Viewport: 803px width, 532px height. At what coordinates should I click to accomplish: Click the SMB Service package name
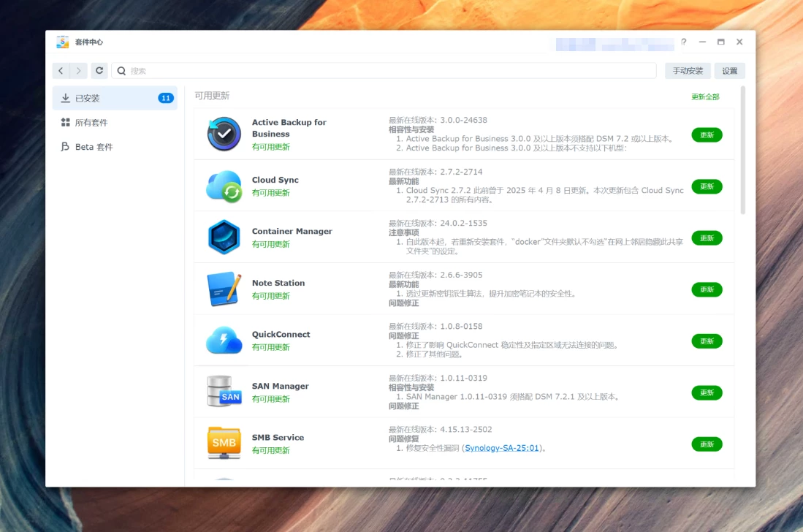coord(278,437)
